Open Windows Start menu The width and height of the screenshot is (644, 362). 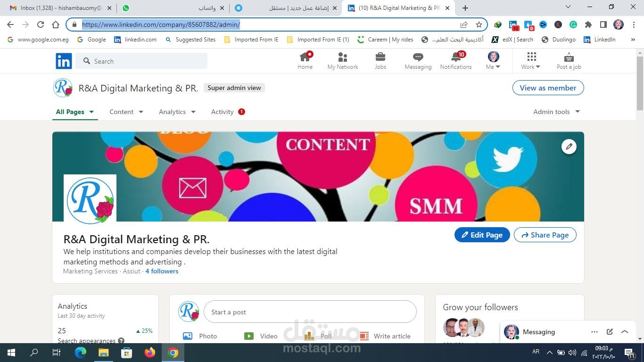click(x=11, y=353)
